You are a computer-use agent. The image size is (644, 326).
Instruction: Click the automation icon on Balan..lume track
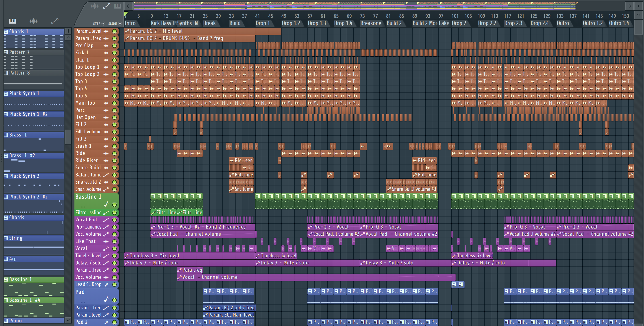tap(106, 175)
